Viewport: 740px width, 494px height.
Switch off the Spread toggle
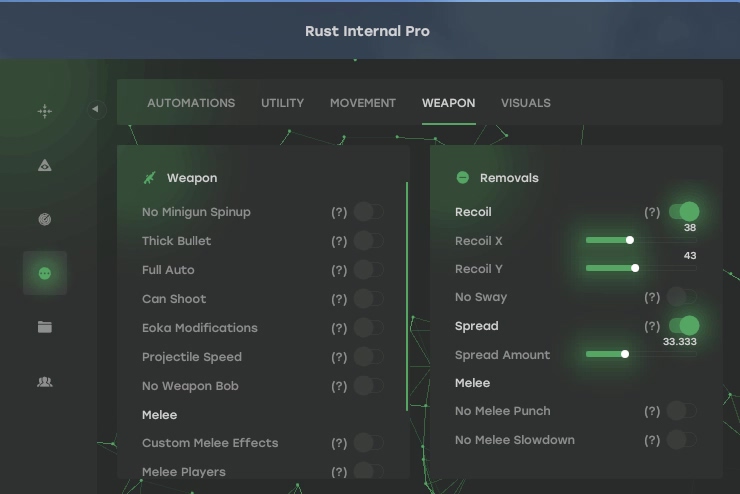pos(684,326)
